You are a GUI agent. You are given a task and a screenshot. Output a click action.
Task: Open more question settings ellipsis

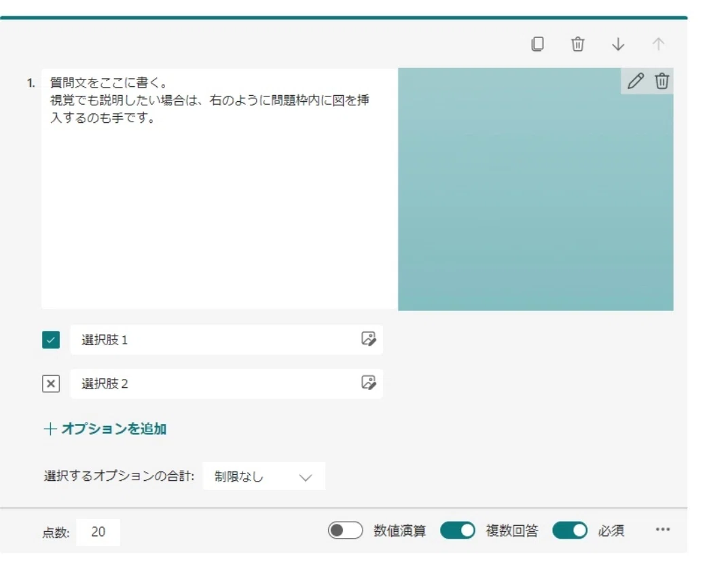[x=663, y=529]
